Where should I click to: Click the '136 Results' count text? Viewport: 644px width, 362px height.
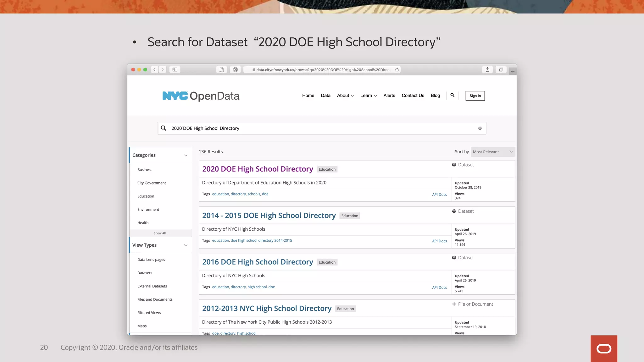pyautogui.click(x=211, y=152)
